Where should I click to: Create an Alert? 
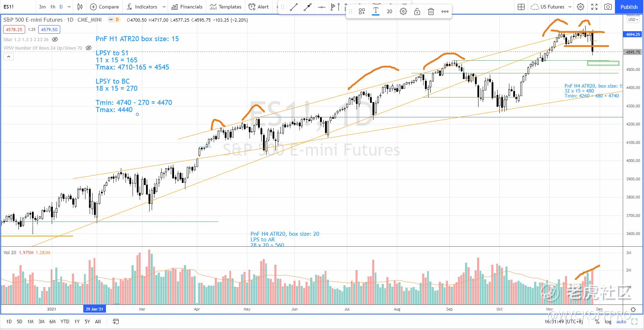259,7
